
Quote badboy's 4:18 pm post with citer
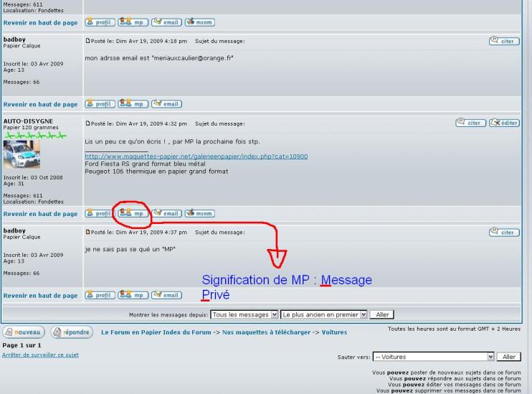coord(504,41)
